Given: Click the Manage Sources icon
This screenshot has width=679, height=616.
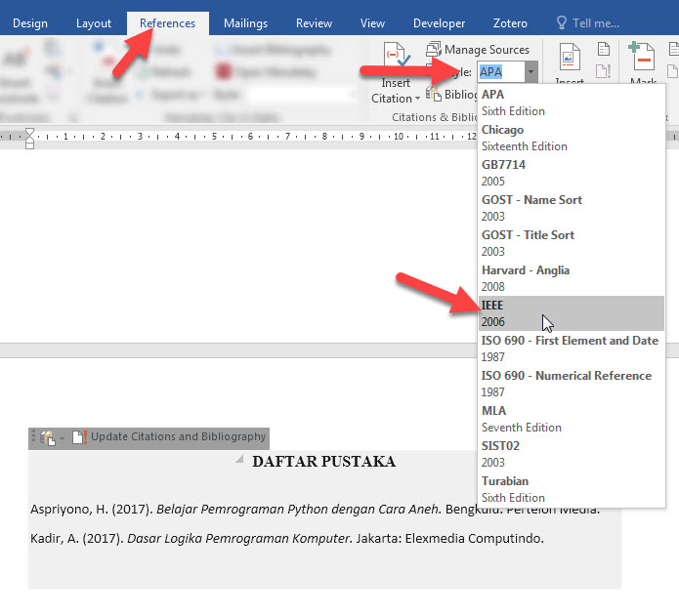Looking at the screenshot, I should point(434,50).
